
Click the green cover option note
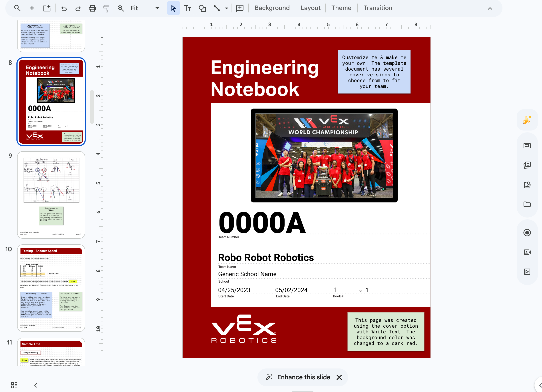[x=386, y=332]
